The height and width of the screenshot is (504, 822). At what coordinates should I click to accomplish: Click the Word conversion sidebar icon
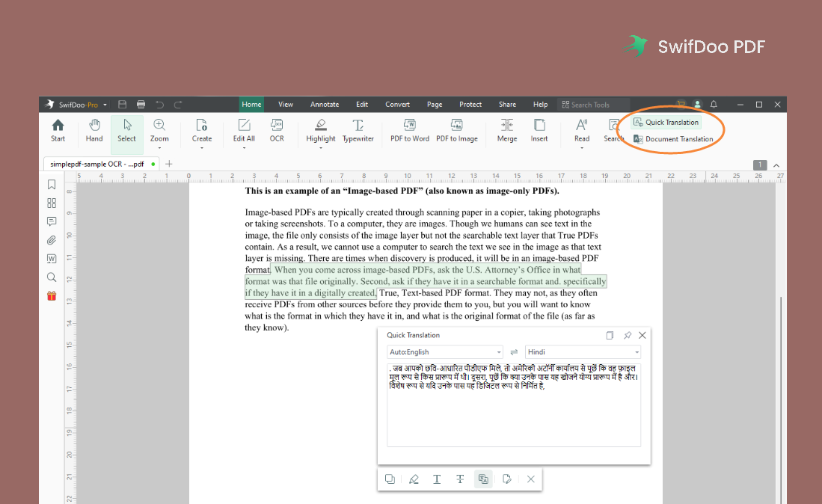(x=52, y=258)
